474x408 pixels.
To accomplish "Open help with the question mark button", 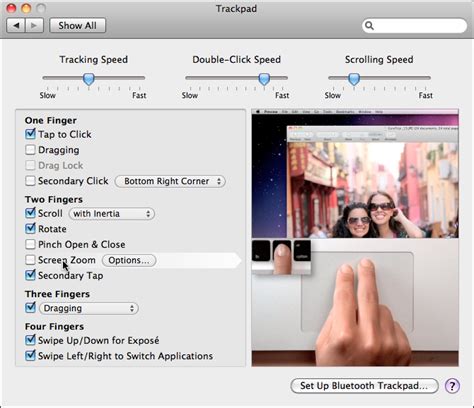I will tap(452, 386).
